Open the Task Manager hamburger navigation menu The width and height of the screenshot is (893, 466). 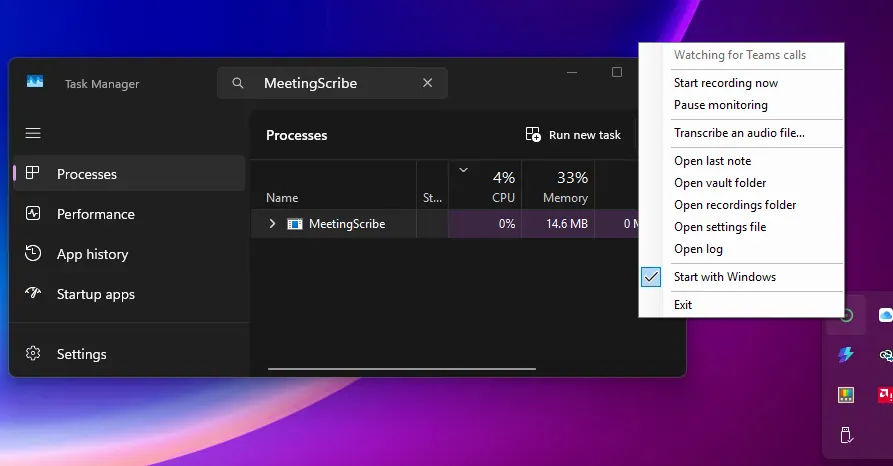click(x=33, y=133)
